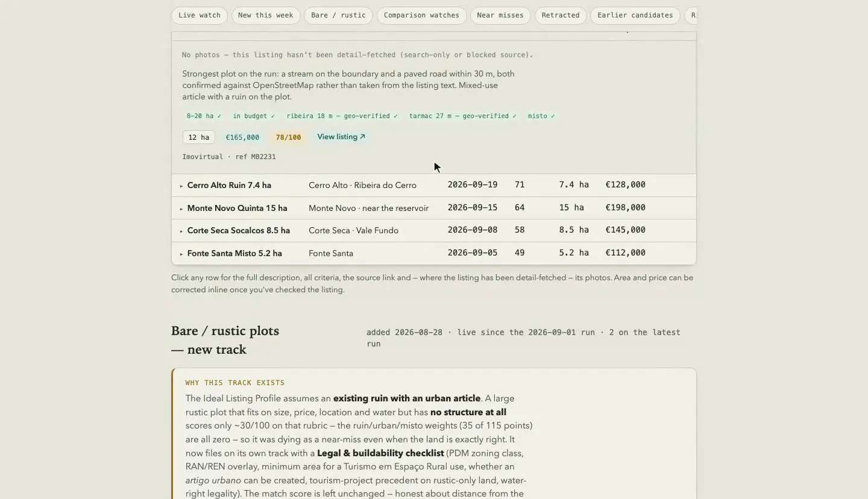The height and width of the screenshot is (499, 868).
Task: Click the 8.5 ha area cell
Action: tap(574, 230)
